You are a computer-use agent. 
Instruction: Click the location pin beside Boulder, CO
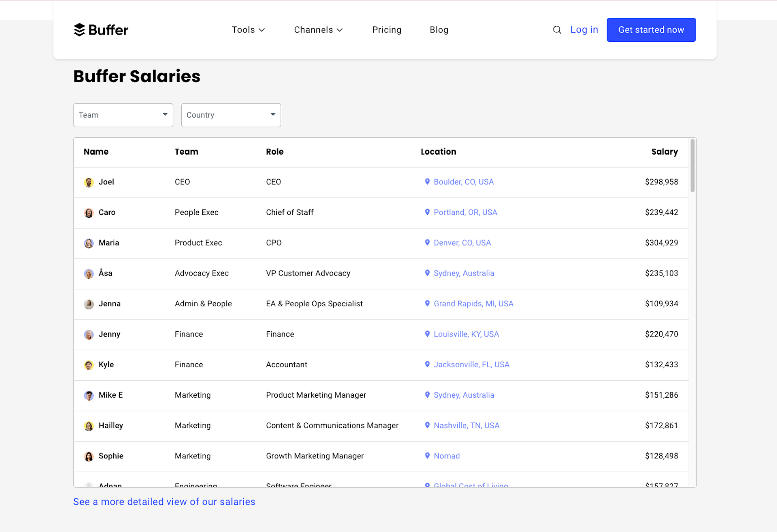click(427, 182)
